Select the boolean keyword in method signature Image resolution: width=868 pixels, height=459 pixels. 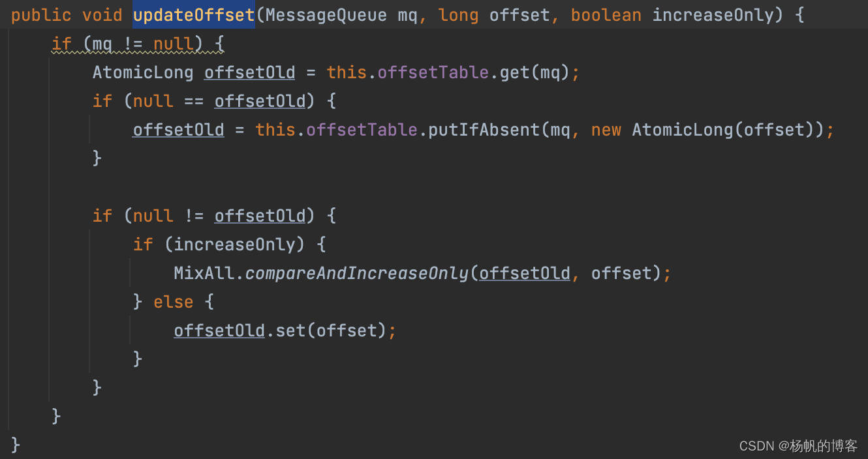[x=606, y=14]
